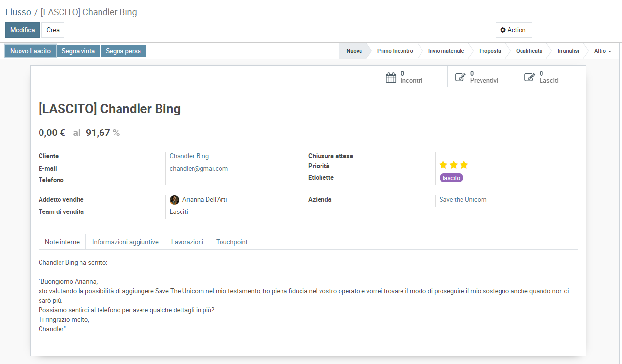622x364 pixels.
Task: Click Arianna Dell'Arti avatar image
Action: click(x=174, y=200)
